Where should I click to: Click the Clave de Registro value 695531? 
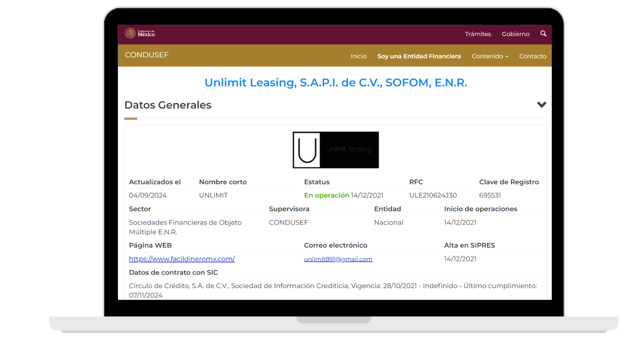tap(490, 195)
